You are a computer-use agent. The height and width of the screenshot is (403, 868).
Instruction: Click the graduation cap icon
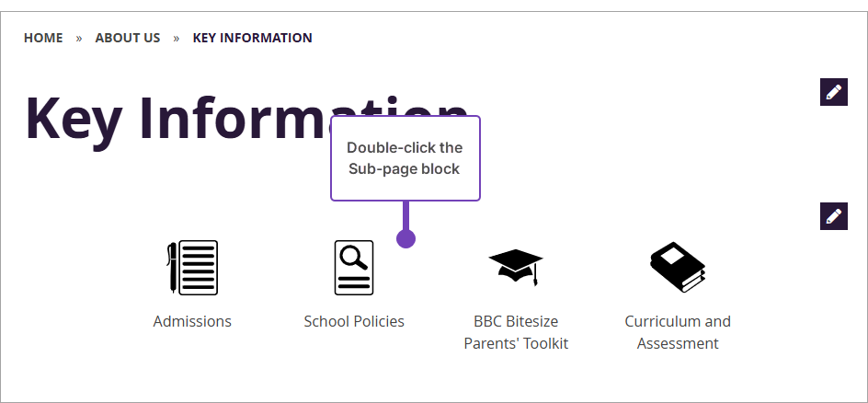[x=516, y=266]
